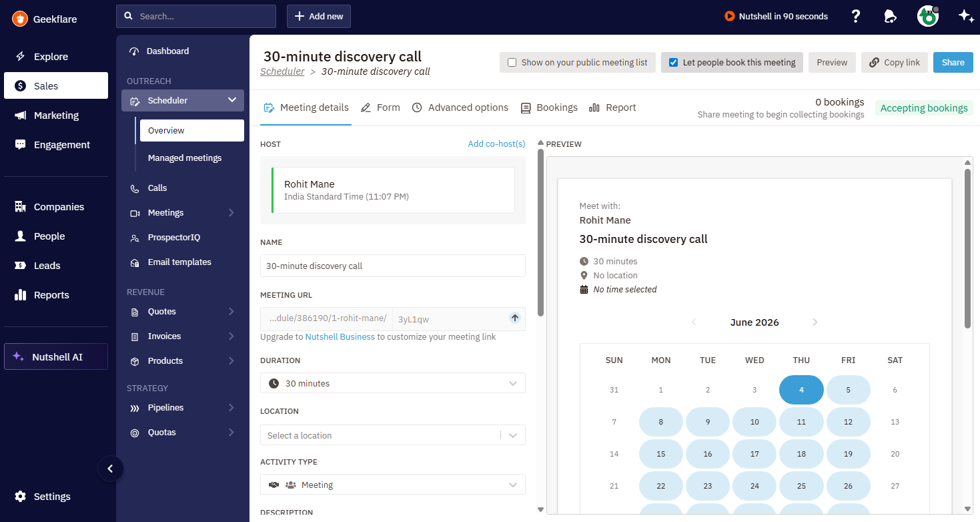This screenshot has width=980, height=522.
Task: Open the Leads section
Action: click(x=56, y=266)
